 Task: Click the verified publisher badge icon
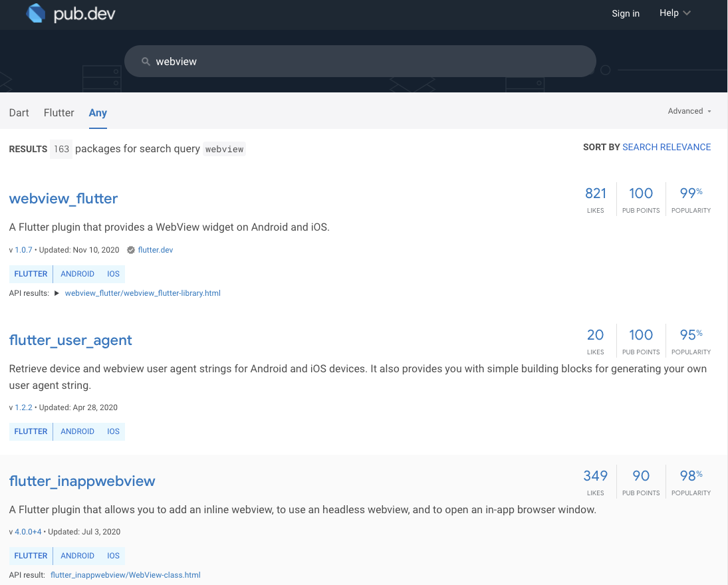point(131,250)
